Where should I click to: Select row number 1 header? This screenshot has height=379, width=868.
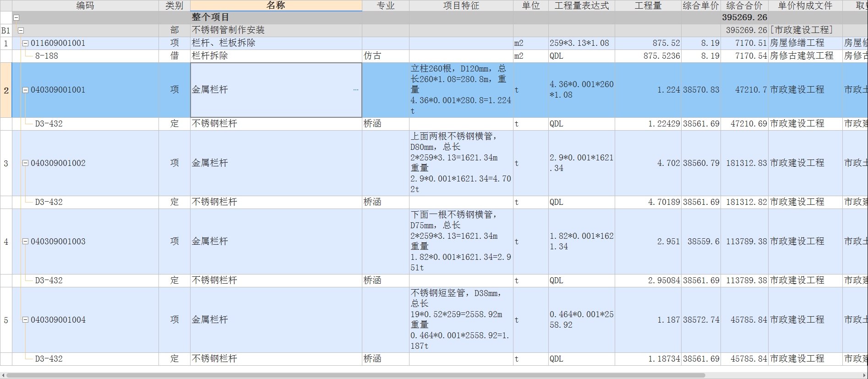coord(6,43)
